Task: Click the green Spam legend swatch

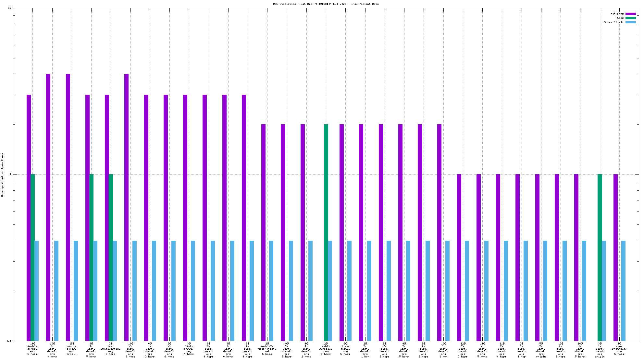Action: (630, 18)
